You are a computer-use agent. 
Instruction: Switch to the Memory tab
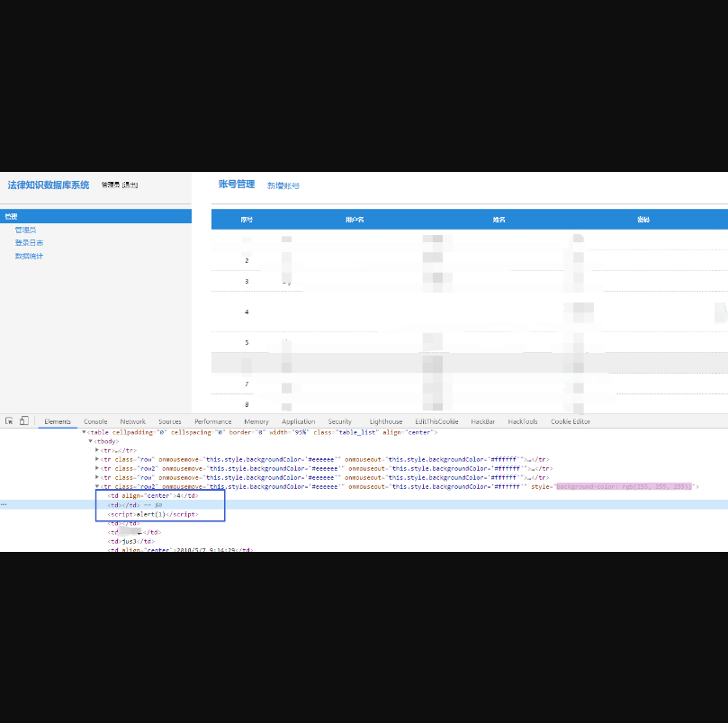pos(256,421)
